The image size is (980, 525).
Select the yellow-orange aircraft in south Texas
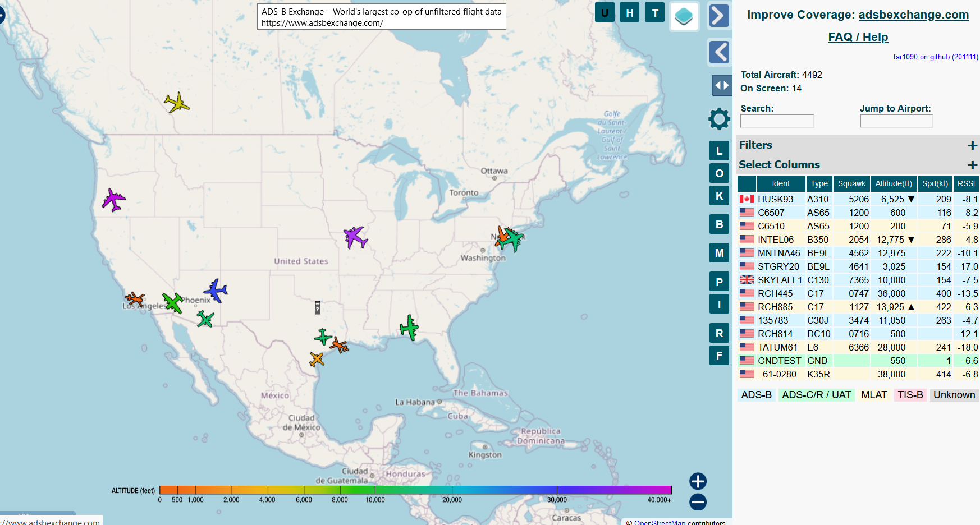pyautogui.click(x=317, y=359)
